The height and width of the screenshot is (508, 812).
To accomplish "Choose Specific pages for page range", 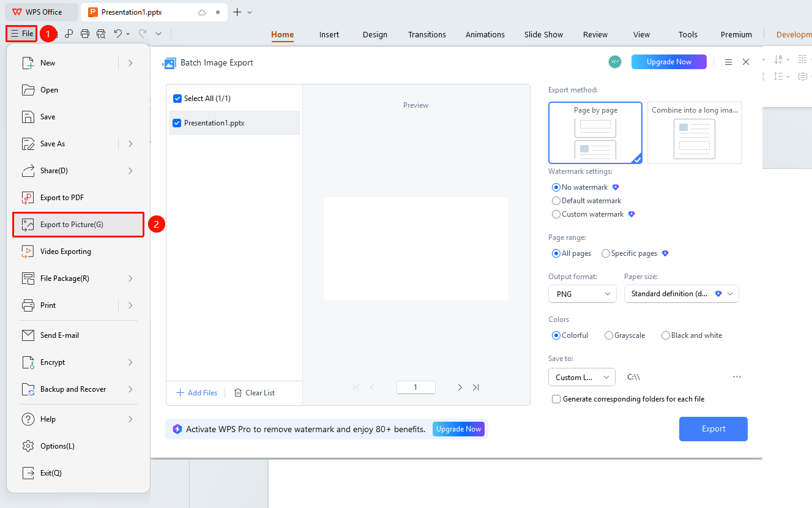I will coord(606,253).
